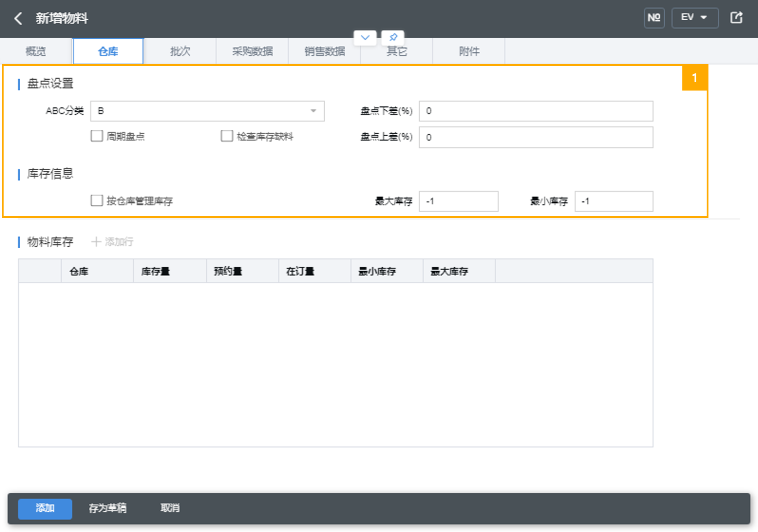Open the 附件 tab
The image size is (758, 532).
[469, 51]
